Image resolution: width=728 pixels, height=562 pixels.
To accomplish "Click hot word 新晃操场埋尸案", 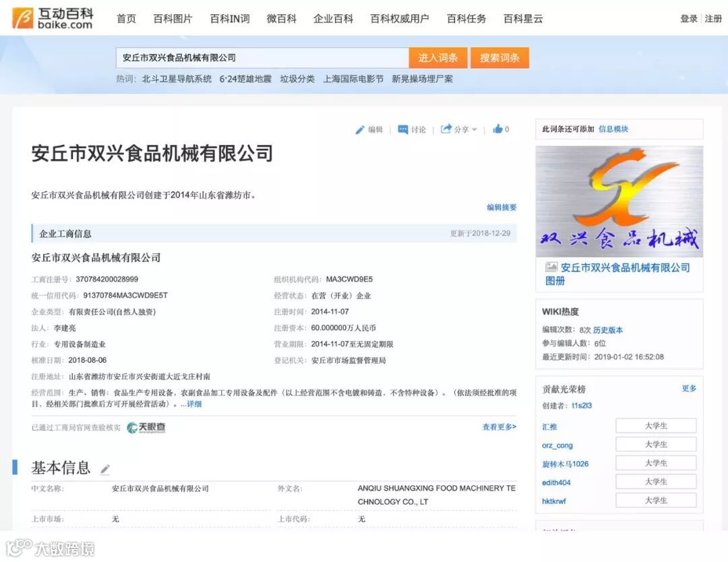I will 422,79.
